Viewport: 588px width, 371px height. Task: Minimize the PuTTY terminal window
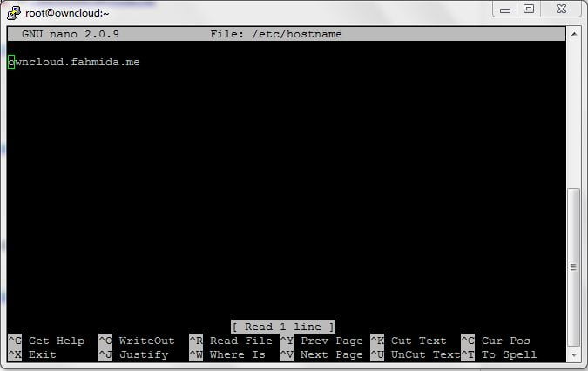(x=504, y=10)
